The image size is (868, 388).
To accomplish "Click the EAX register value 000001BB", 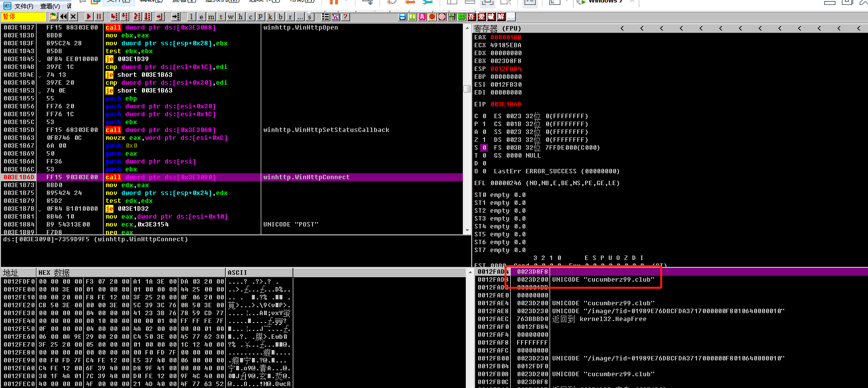I will 506,37.
